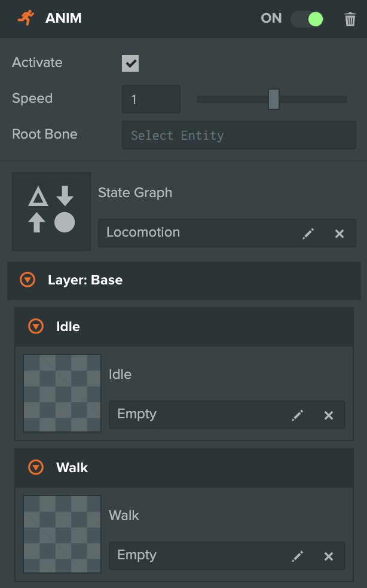
Task: Remove the Locomotion state graph with X icon
Action: pyautogui.click(x=340, y=233)
